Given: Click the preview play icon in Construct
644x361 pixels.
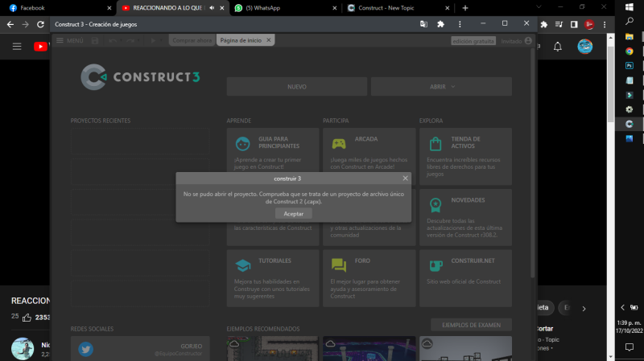Looking at the screenshot, I should click(x=153, y=40).
